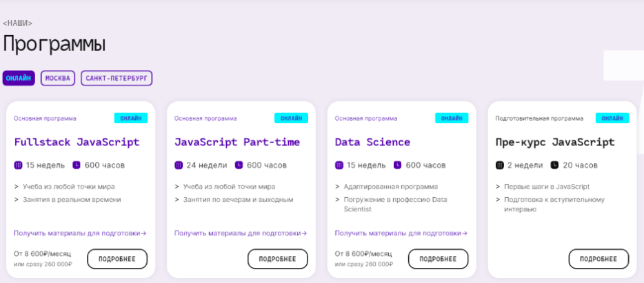Click black calendar icon next to 2 недели

499,165
